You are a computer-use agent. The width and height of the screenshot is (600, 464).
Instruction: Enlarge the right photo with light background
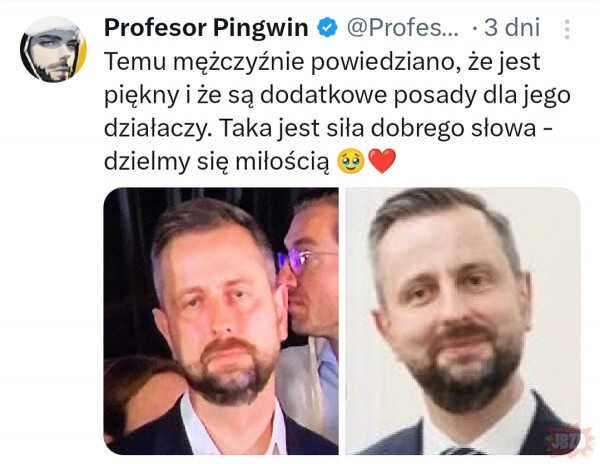click(463, 321)
